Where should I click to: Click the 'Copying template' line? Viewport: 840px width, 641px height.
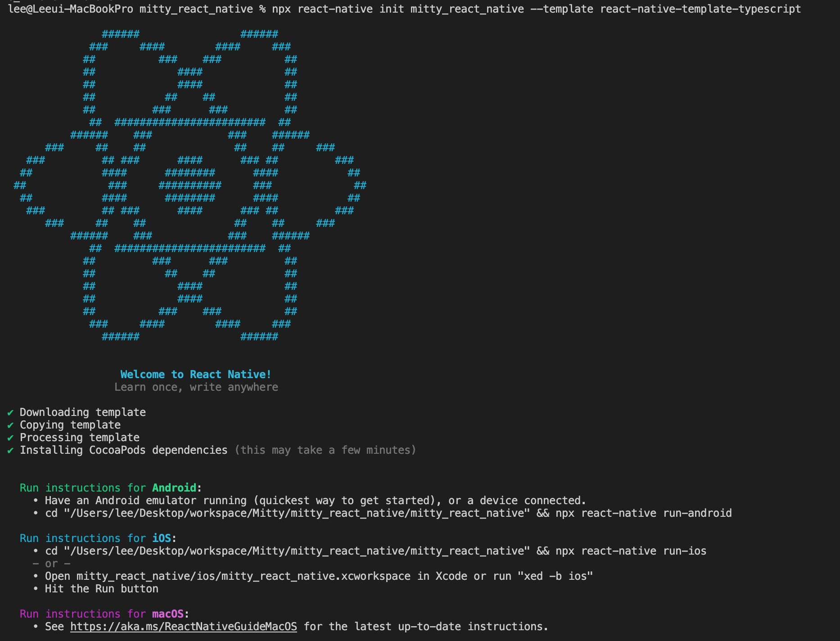pyautogui.click(x=70, y=425)
